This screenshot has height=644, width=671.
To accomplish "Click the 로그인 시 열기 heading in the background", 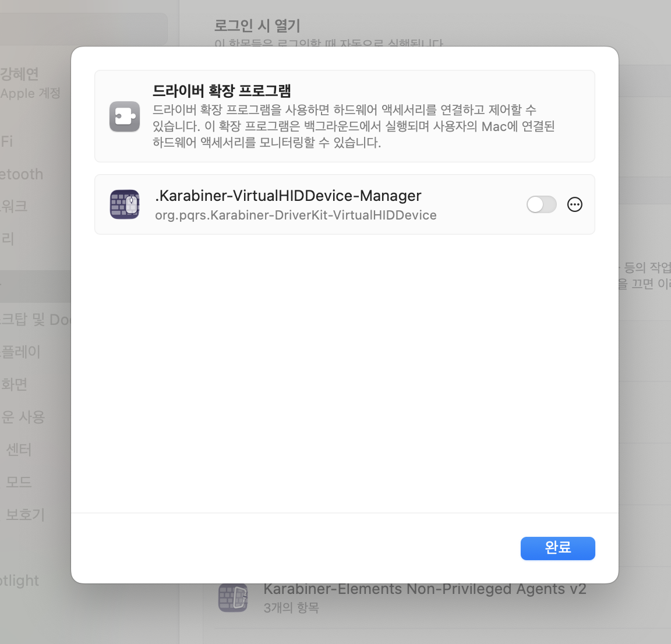I will [257, 26].
